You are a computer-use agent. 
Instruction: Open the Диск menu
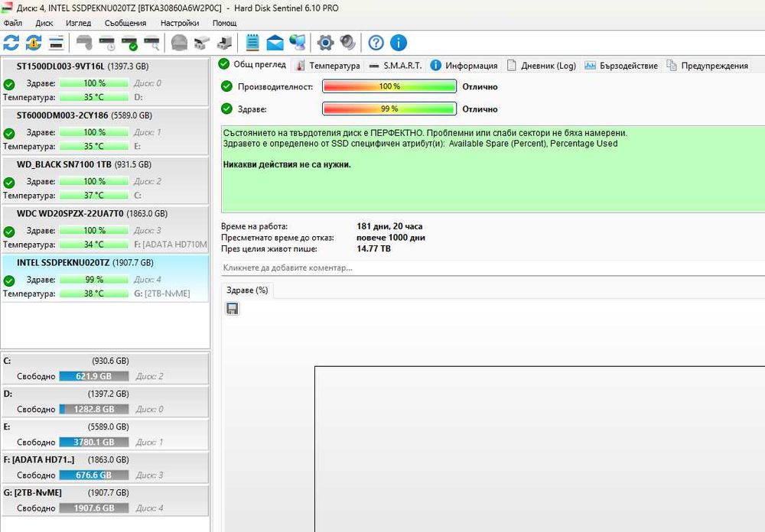point(44,23)
